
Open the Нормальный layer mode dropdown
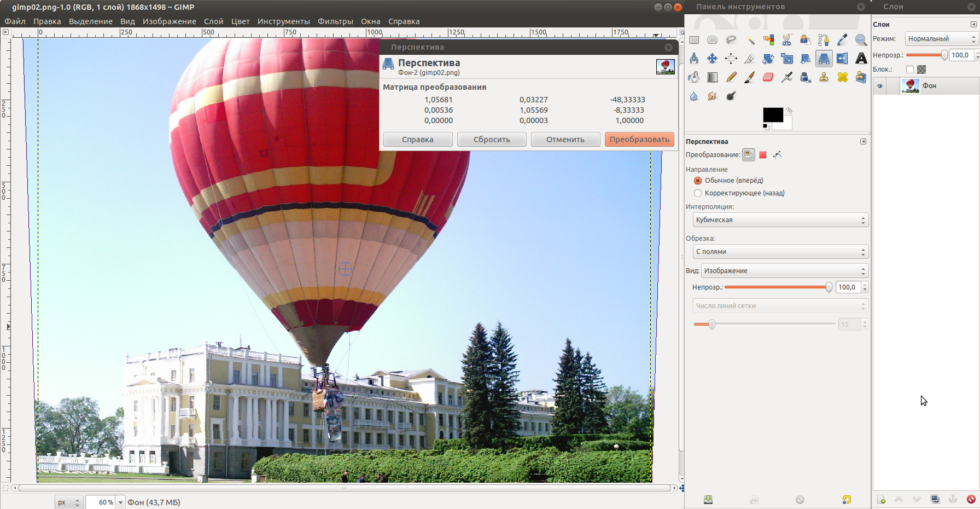point(941,39)
